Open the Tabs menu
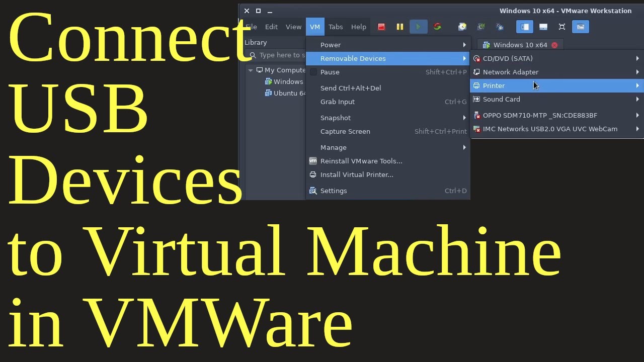The height and width of the screenshot is (362, 644). 336,27
